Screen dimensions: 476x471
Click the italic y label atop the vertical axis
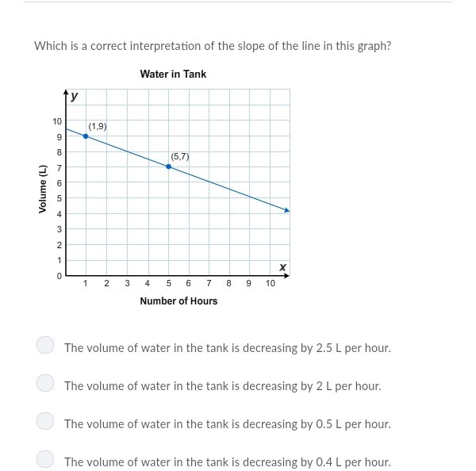point(74,96)
